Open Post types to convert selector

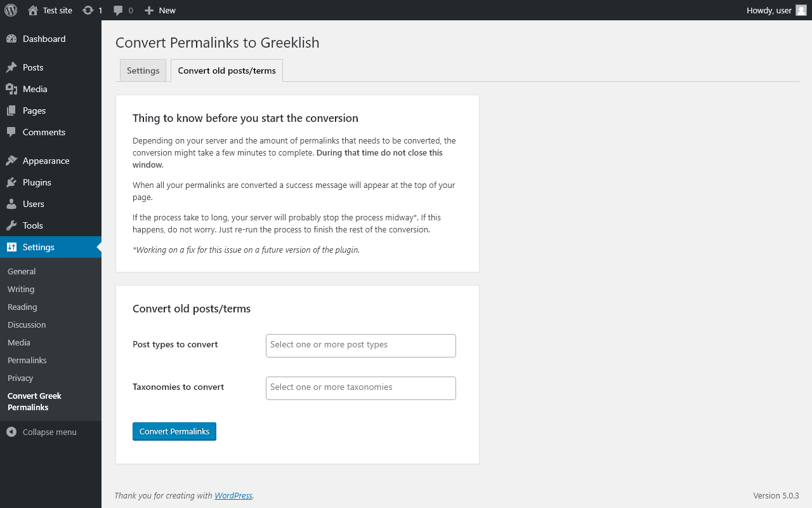(361, 345)
